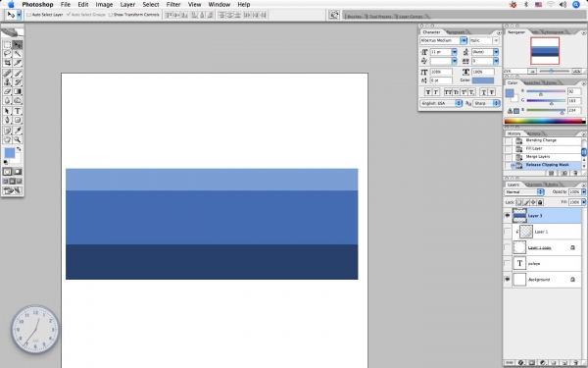Select the Notes tool
This screenshot has width=588, height=368.
[x=7, y=131]
